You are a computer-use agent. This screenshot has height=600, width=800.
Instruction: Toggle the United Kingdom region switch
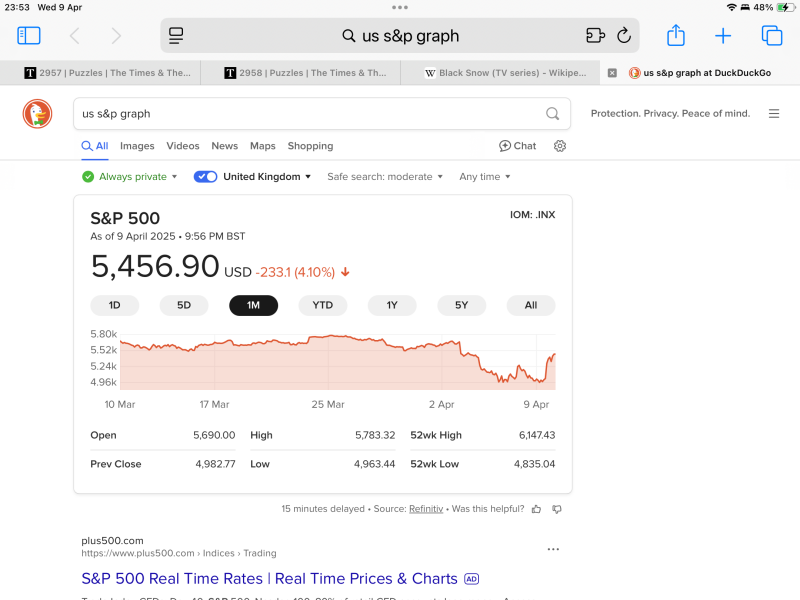pyautogui.click(x=205, y=177)
